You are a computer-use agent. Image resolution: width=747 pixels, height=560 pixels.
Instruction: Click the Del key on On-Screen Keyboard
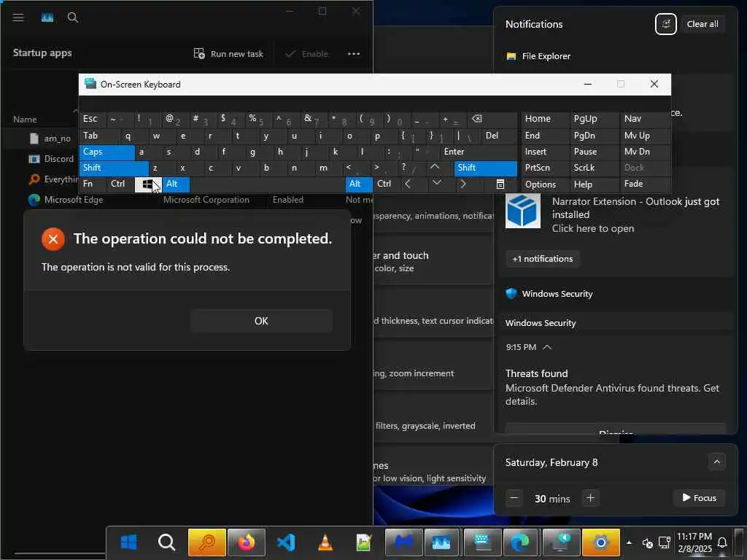pyautogui.click(x=499, y=136)
